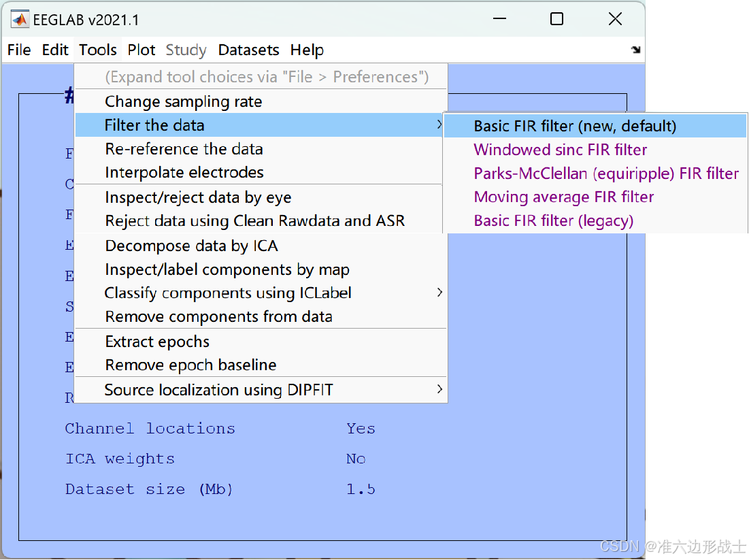Open the Plot menu
Screen dimensions: 749x560
pos(142,50)
